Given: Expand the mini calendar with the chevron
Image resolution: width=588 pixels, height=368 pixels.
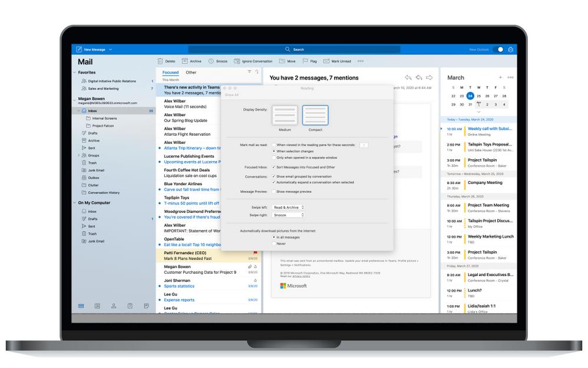Looking at the screenshot, I should (478, 112).
